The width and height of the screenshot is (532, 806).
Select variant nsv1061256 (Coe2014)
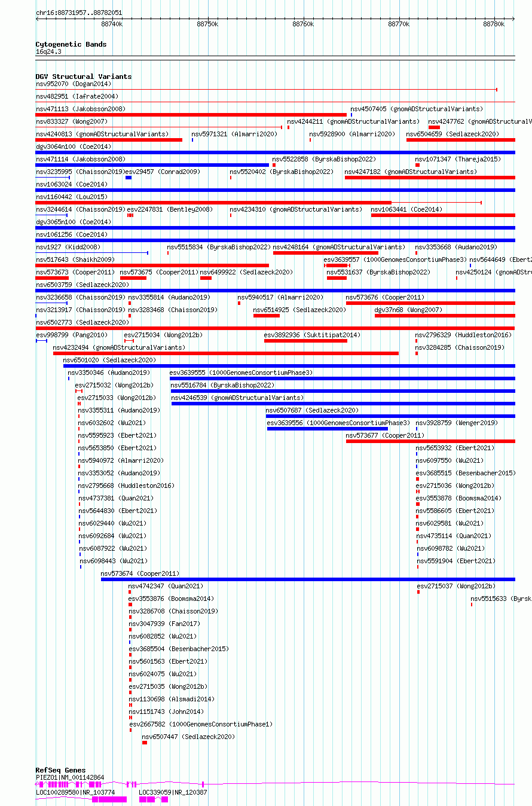tap(72, 234)
